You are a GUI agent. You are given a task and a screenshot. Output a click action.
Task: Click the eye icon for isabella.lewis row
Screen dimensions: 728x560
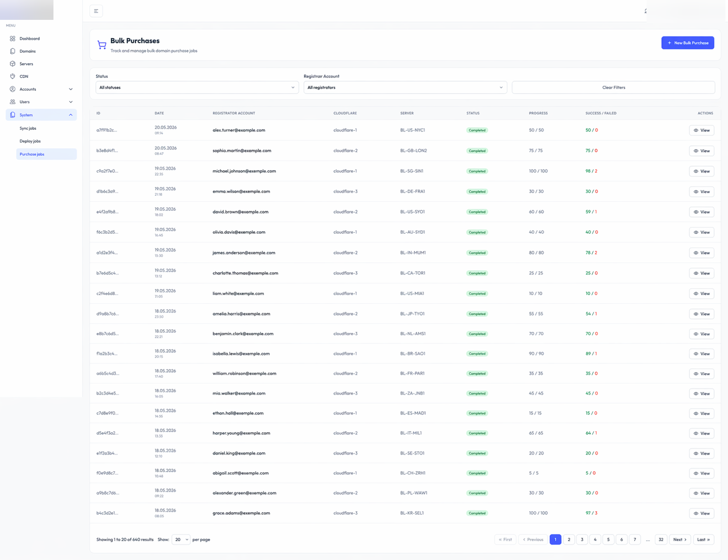(x=696, y=354)
